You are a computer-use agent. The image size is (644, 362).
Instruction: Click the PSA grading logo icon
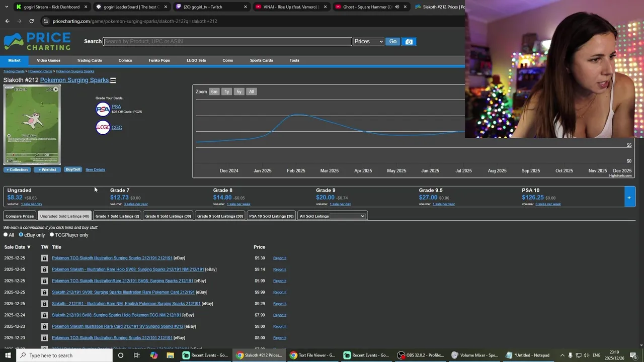click(x=103, y=109)
